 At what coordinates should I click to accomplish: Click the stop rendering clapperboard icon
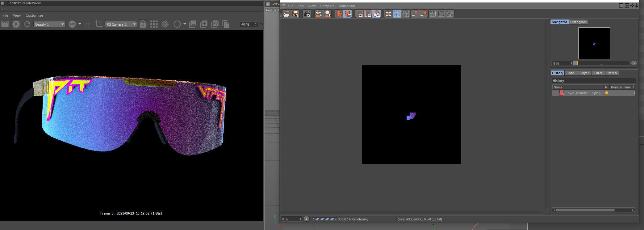point(307,14)
